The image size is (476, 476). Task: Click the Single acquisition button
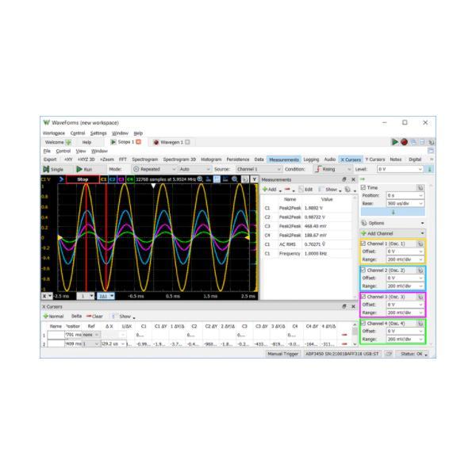(x=53, y=169)
